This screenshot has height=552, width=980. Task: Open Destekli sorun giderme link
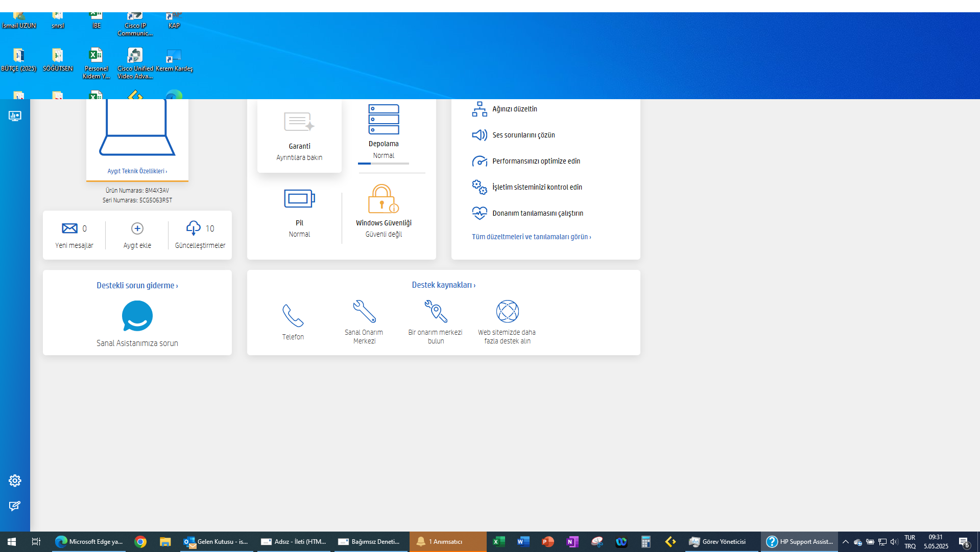point(137,285)
